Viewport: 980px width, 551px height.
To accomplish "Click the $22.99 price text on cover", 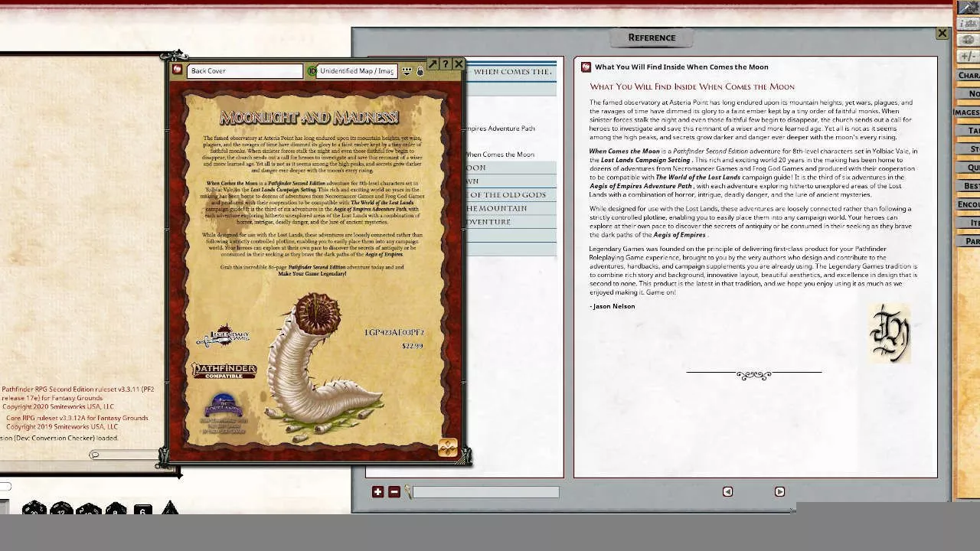I will 412,346.
